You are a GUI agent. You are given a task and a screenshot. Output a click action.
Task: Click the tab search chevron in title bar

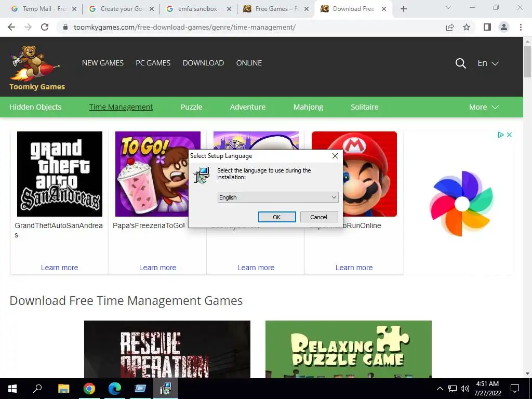(x=448, y=7)
